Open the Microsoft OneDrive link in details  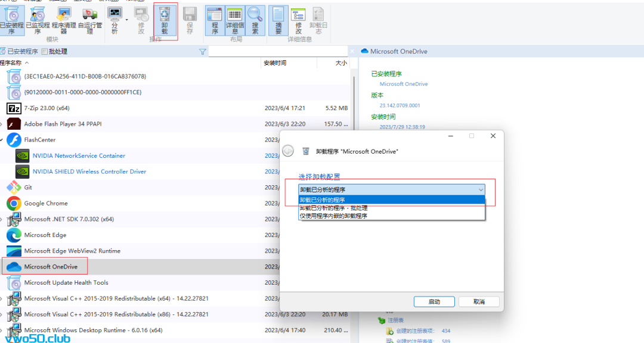[x=404, y=84]
